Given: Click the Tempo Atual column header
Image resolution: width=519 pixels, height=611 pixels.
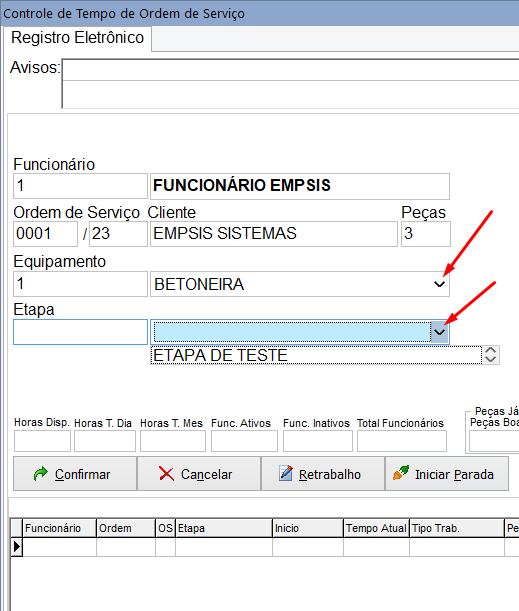Looking at the screenshot, I should pyautogui.click(x=376, y=528).
